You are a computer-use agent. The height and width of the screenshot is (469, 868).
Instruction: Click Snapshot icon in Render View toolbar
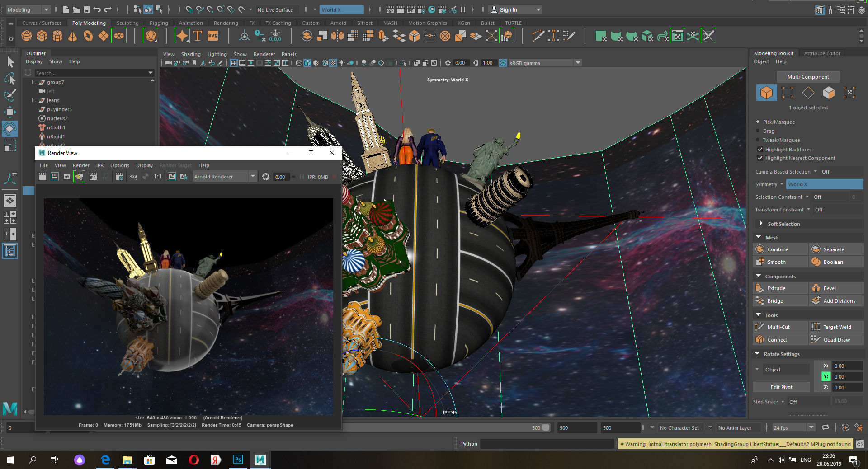(67, 177)
